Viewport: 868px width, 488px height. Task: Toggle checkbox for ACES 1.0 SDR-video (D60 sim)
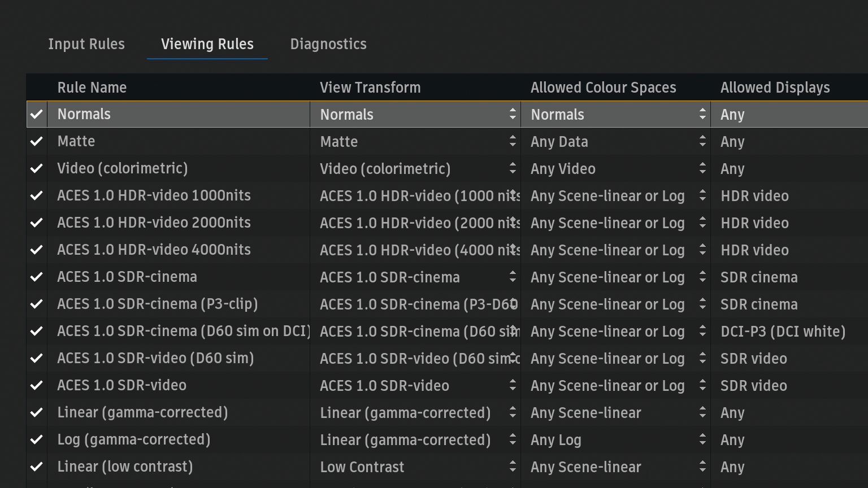(x=37, y=358)
